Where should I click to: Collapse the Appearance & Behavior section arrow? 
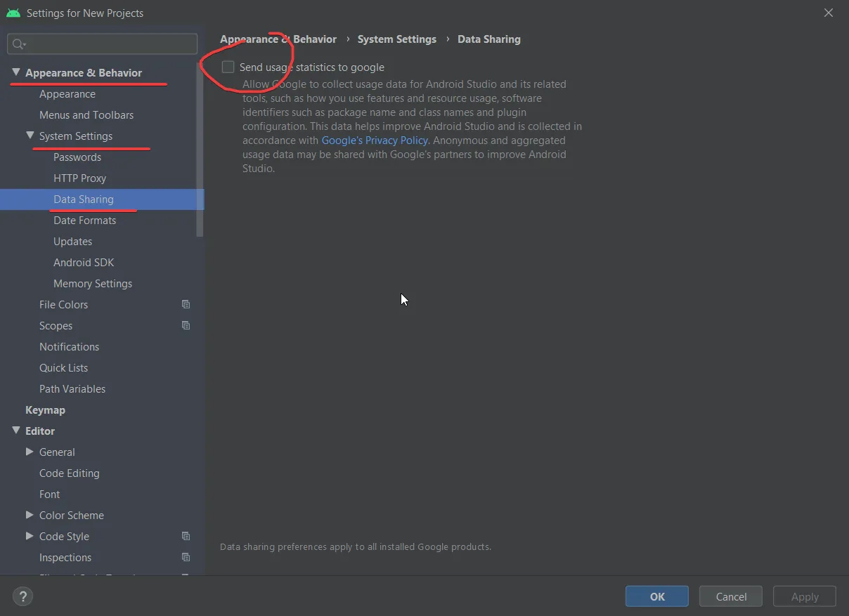pyautogui.click(x=16, y=72)
